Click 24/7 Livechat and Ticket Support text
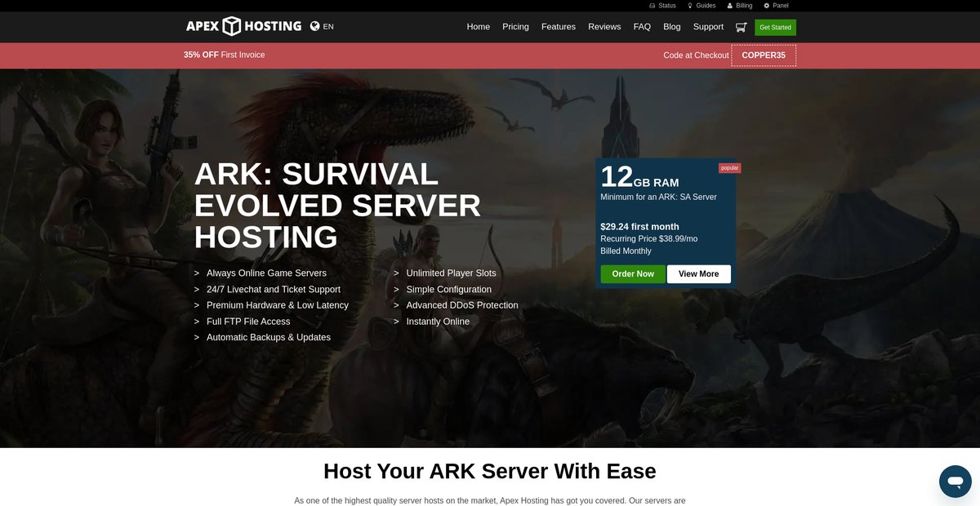The image size is (980, 506). pyautogui.click(x=274, y=290)
